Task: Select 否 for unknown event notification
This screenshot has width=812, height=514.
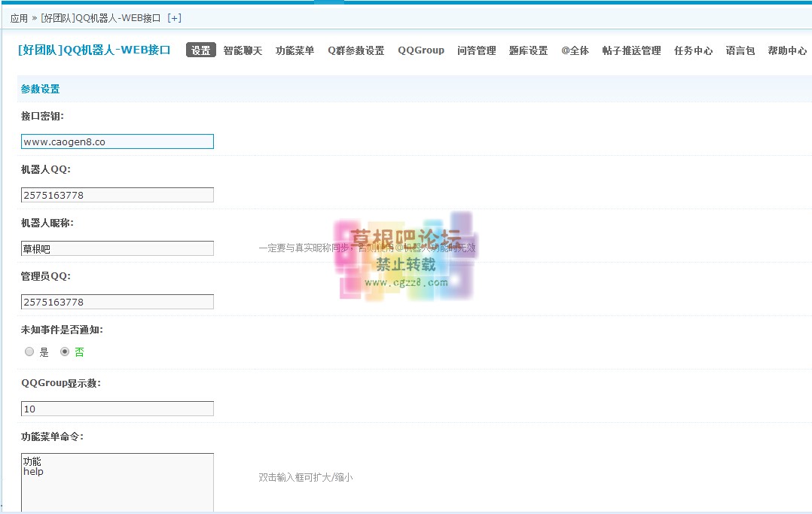Action: click(x=65, y=351)
